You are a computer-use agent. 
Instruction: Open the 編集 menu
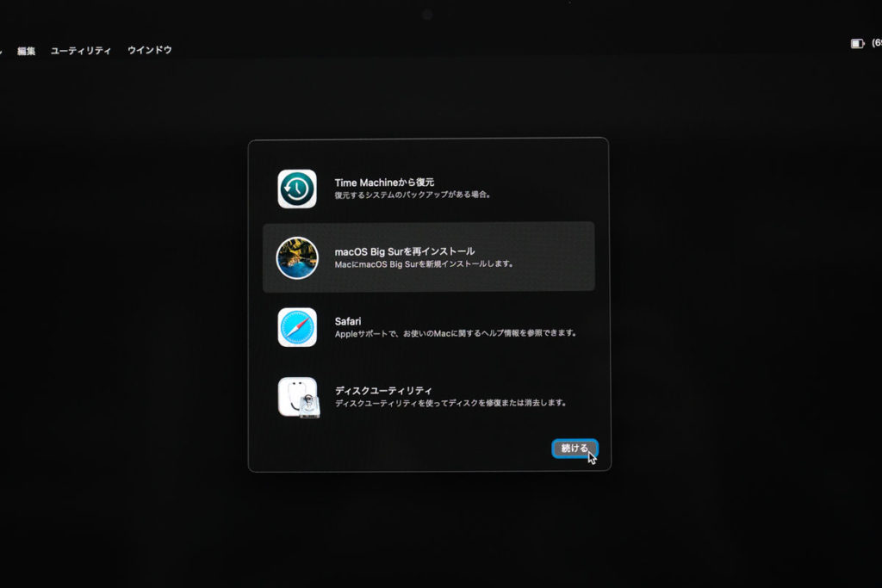point(26,51)
